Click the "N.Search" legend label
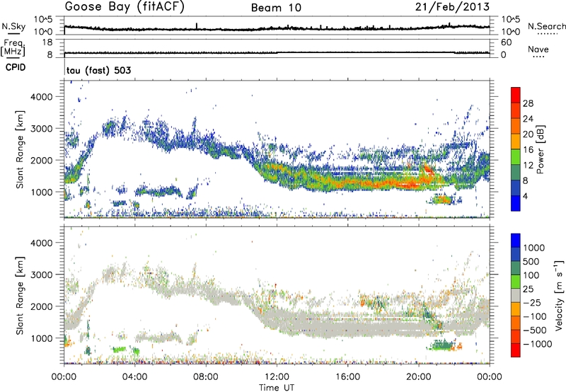 (x=546, y=26)
